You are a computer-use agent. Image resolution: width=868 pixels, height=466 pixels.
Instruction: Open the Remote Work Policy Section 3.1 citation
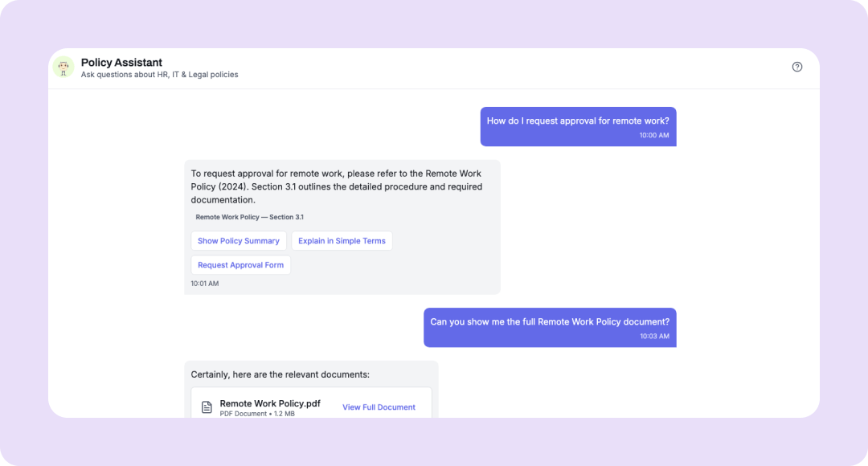tap(249, 217)
